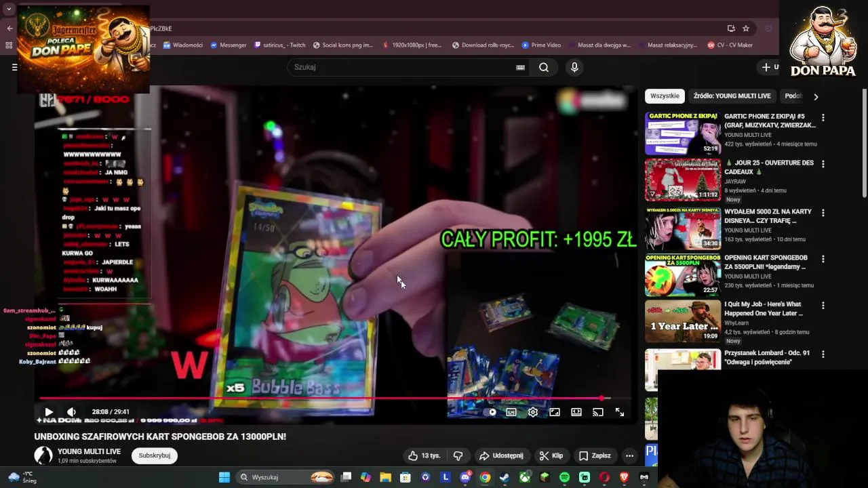Open the GARTIC PHONE Z EKIPĄ #5 thumbnail
Viewport: 868px width, 488px height.
682,134
